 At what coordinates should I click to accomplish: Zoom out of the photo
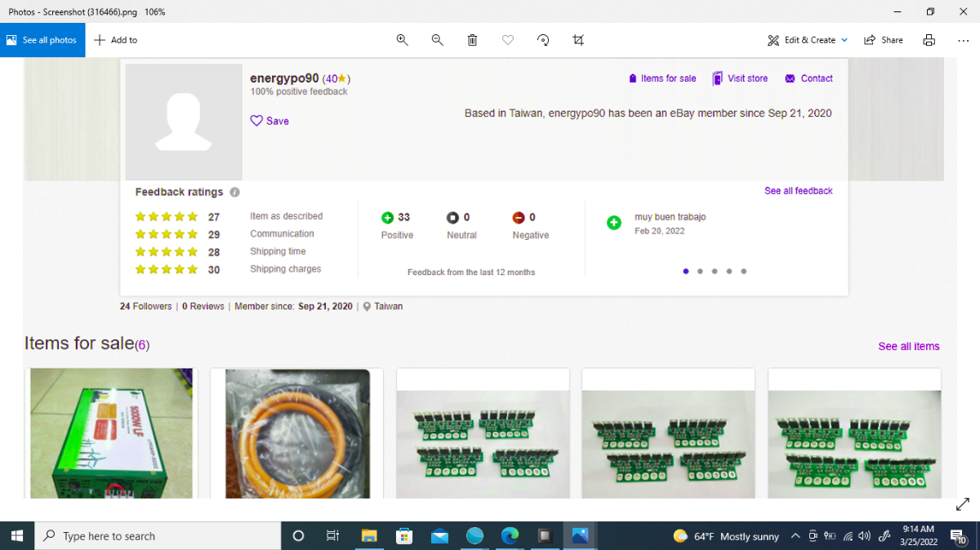tap(437, 40)
